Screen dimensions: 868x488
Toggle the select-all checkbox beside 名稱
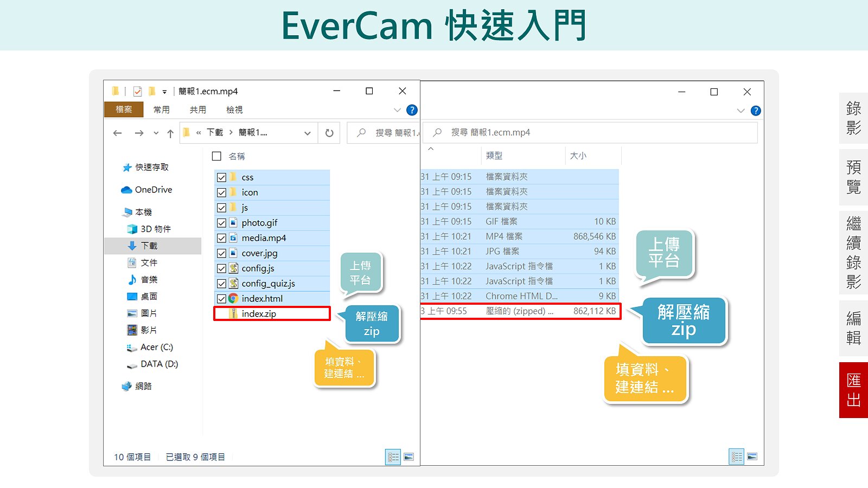tap(216, 156)
